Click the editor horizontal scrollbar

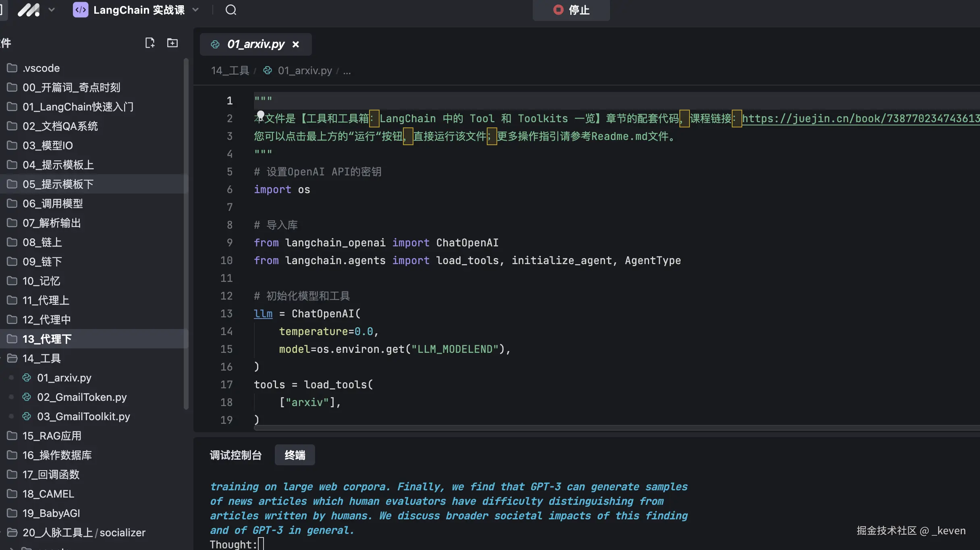604,428
